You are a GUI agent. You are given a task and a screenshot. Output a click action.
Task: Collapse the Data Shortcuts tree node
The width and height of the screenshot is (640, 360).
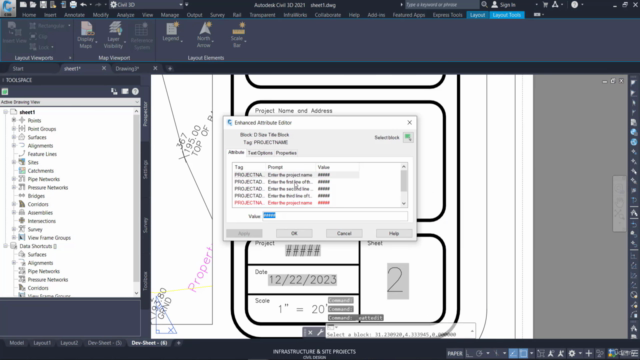[x=6, y=246]
